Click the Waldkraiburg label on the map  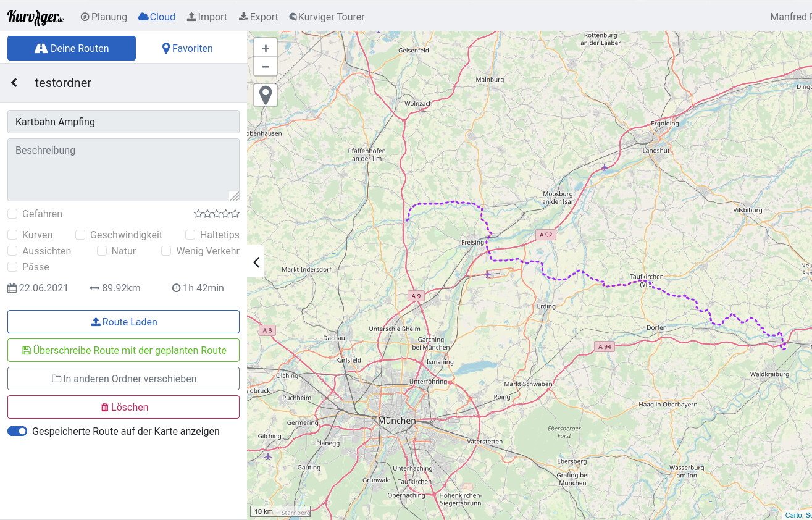pos(769,374)
